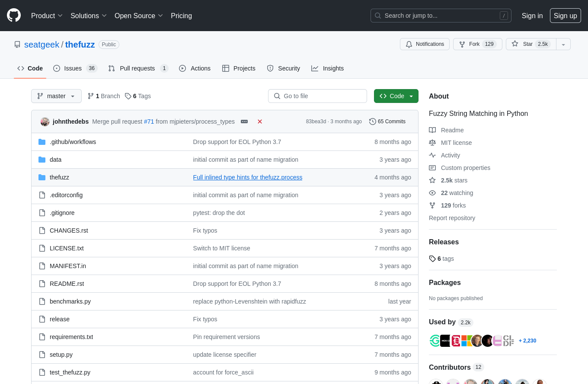Open the Solutions dropdown menu
The width and height of the screenshot is (588, 384).
[x=89, y=16]
